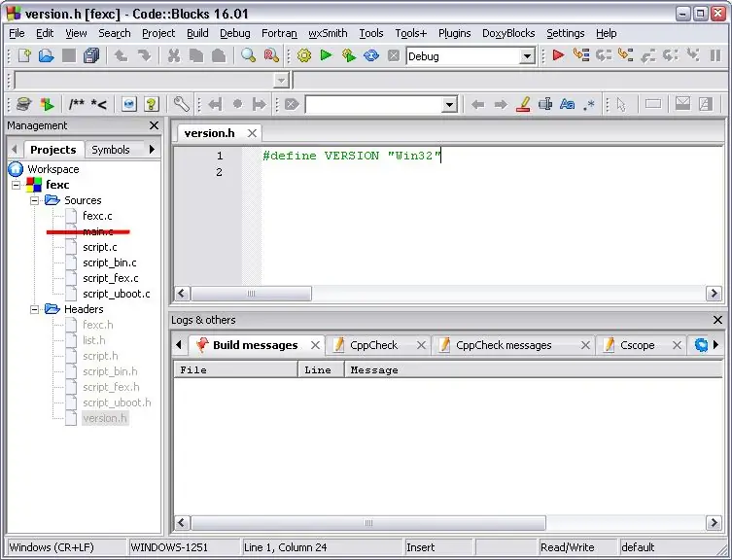This screenshot has width=732, height=560.
Task: Select script_bin.c file
Action: coord(109,262)
